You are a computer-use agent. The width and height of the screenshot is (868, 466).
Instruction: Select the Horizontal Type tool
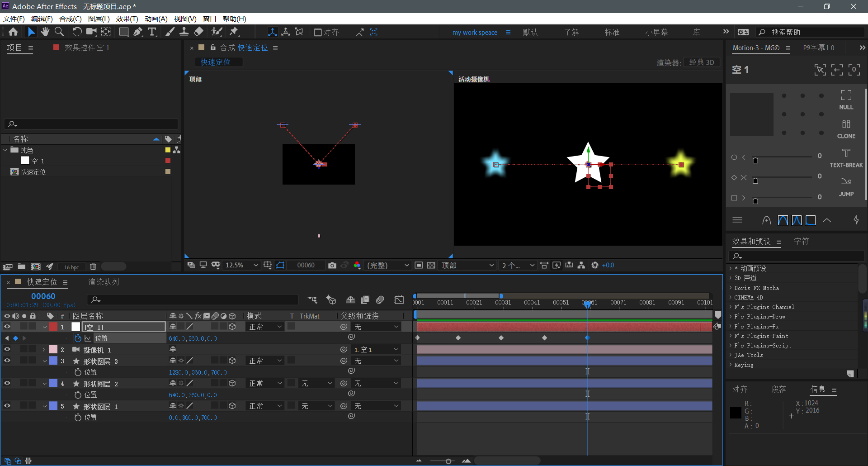click(x=152, y=32)
